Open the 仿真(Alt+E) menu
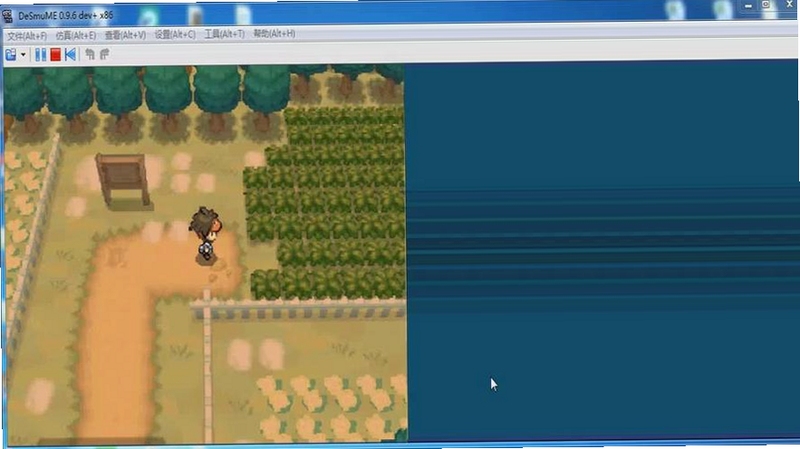Viewport: 800px width, 449px height. click(x=76, y=35)
